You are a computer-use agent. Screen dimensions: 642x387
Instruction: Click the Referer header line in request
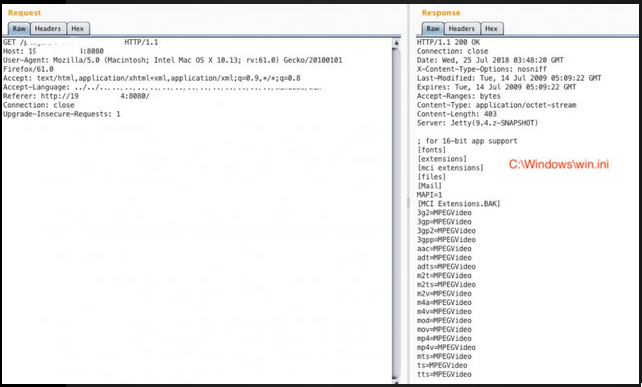(77, 96)
